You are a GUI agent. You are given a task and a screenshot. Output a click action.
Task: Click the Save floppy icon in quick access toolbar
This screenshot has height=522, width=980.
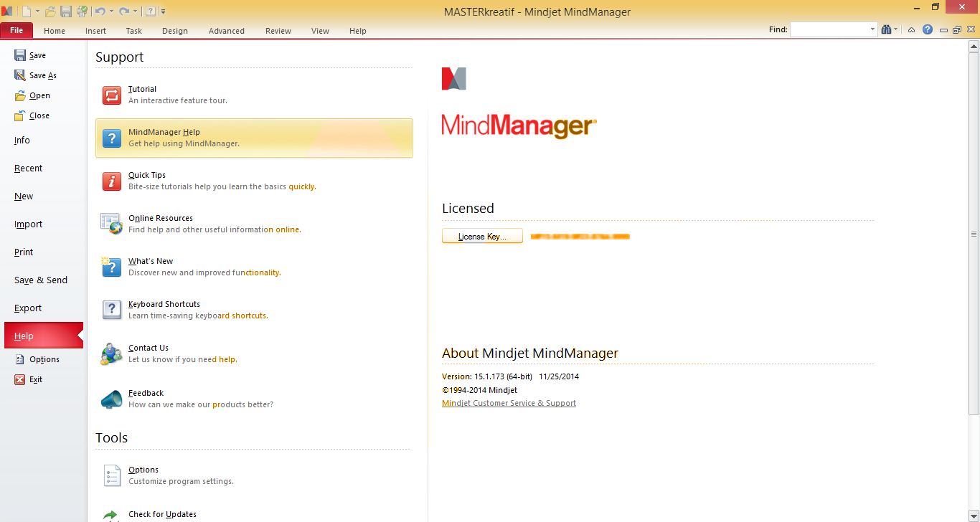66,11
